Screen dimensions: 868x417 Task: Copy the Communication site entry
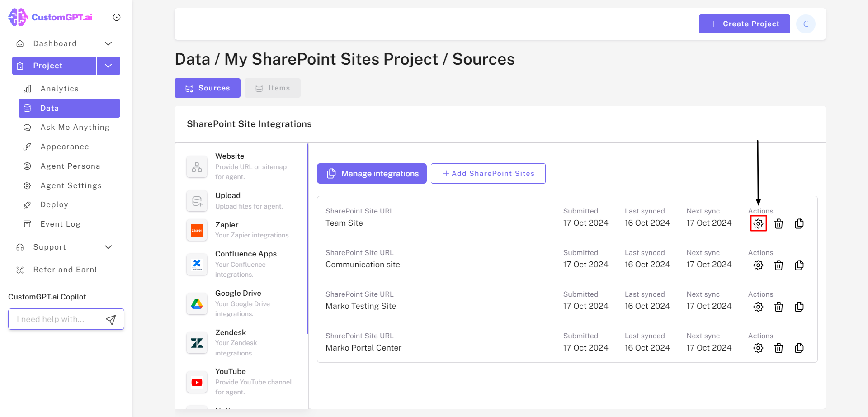click(799, 265)
